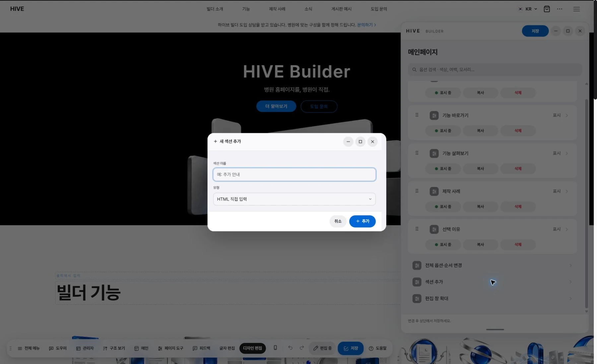Expand 선택 이유 section chevron

click(x=567, y=229)
